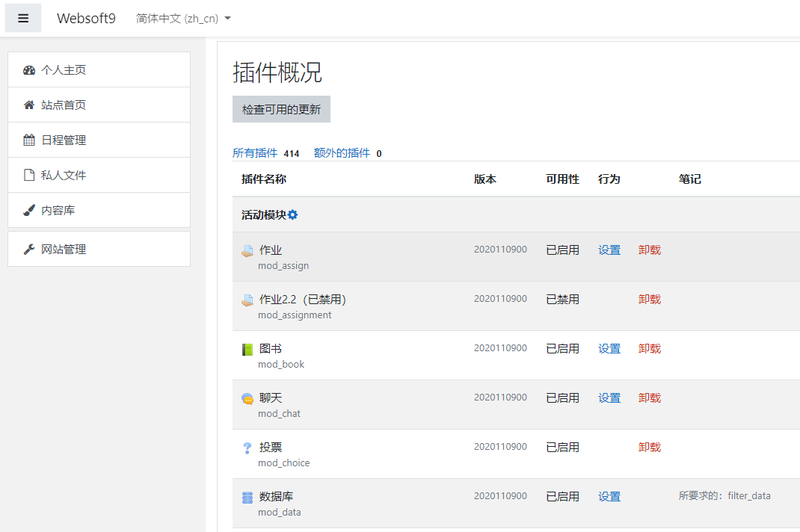Open 设置 for the 作业 plugin
The height and width of the screenshot is (532, 800).
(x=609, y=250)
